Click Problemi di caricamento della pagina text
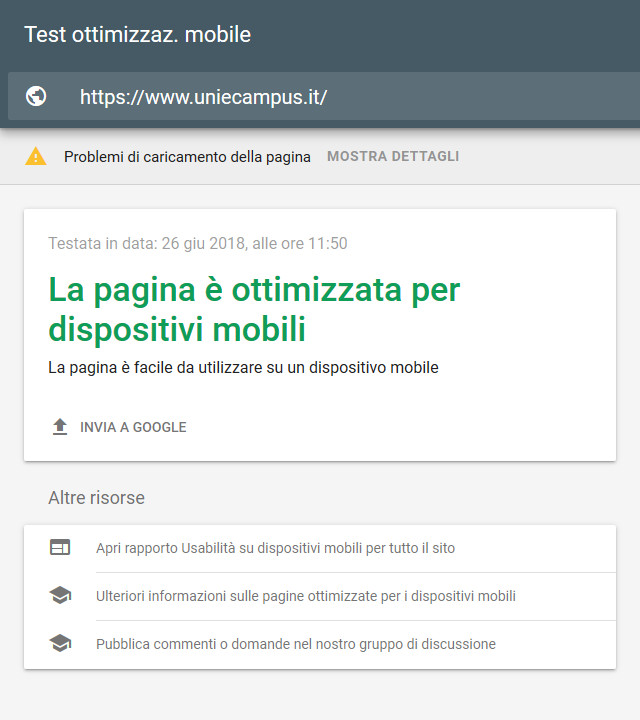640x720 pixels. coord(187,157)
